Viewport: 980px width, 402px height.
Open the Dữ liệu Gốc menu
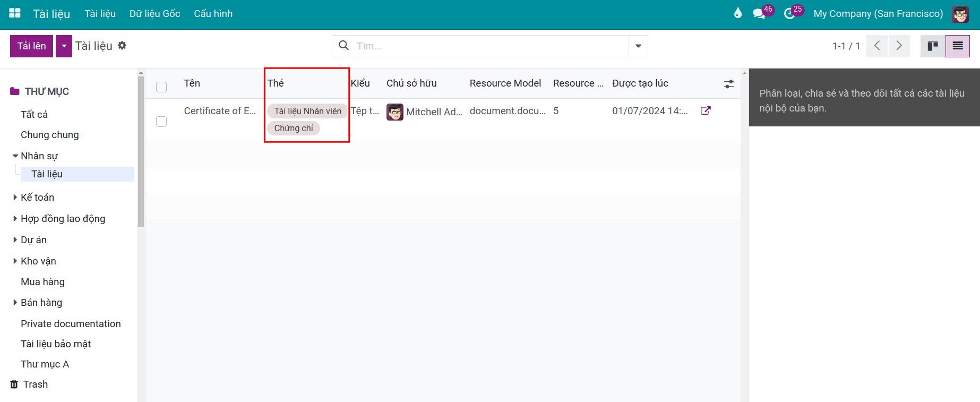(x=155, y=14)
